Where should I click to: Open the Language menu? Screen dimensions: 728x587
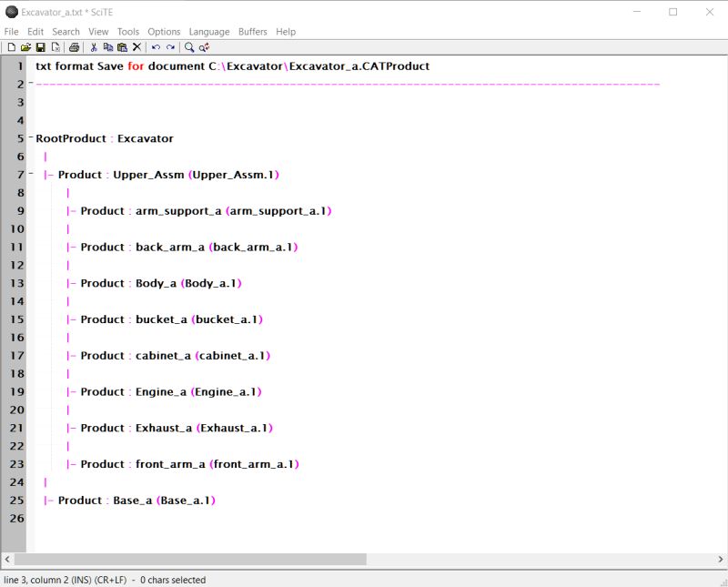[209, 32]
